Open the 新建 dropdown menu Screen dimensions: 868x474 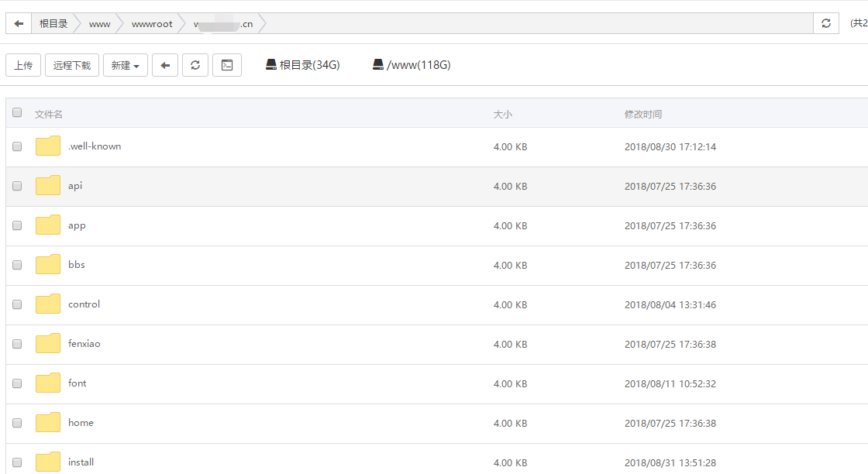click(125, 65)
